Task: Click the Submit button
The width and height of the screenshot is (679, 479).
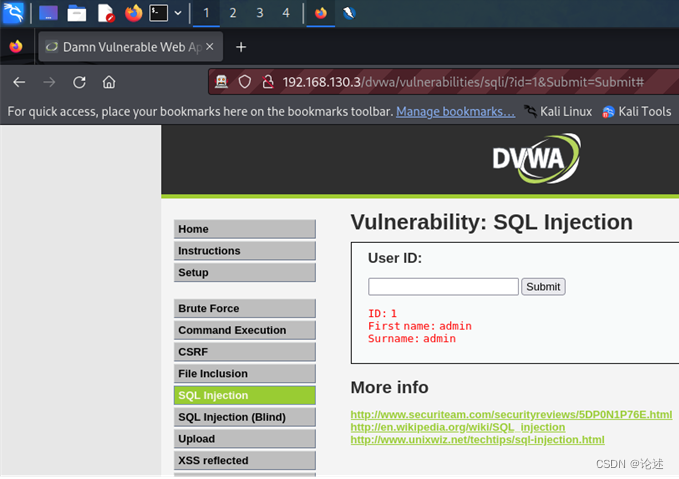Action: click(x=543, y=286)
